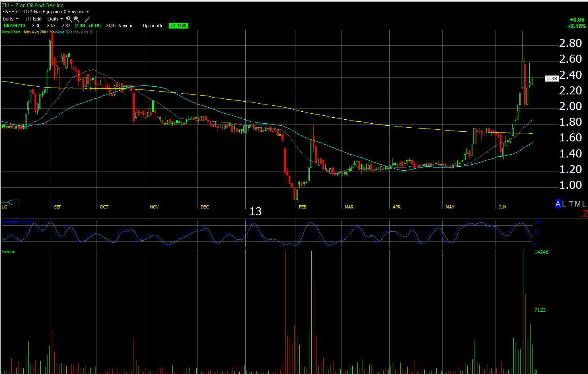Image resolution: width=588 pixels, height=374 pixels.
Task: Click the ZN Zion Oil And Gas title
Action: [33, 5]
